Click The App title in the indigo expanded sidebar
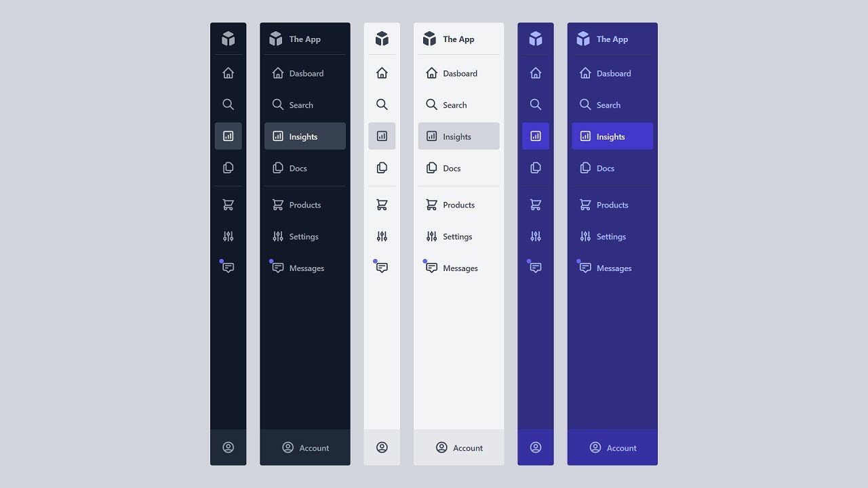 coord(612,39)
